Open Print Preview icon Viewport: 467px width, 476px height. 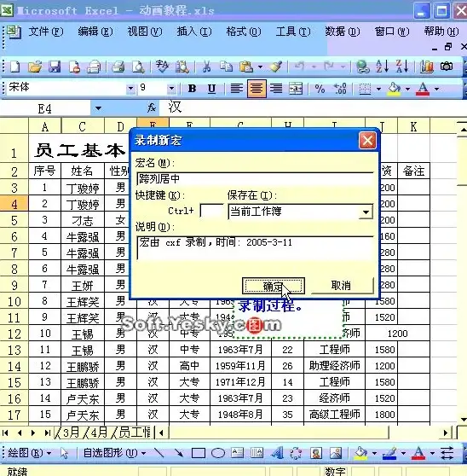click(138, 67)
